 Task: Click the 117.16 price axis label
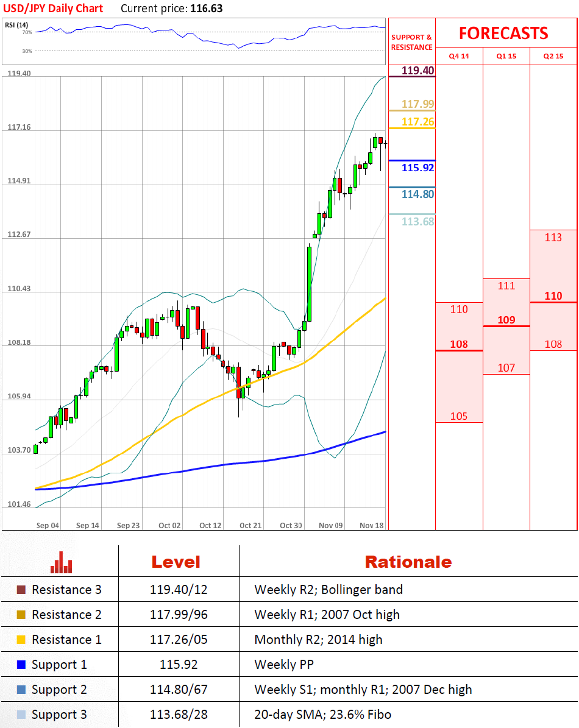tap(19, 127)
